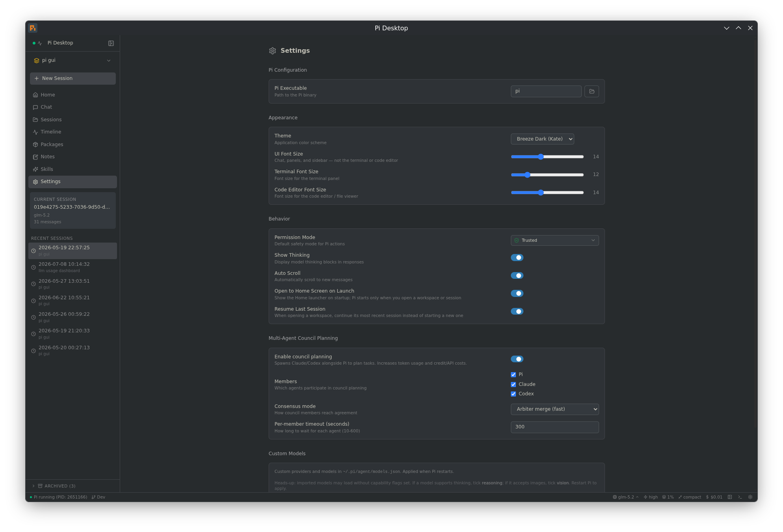Click the Pi running (PID: 2651166) status
783x532 pixels.
[x=59, y=497]
